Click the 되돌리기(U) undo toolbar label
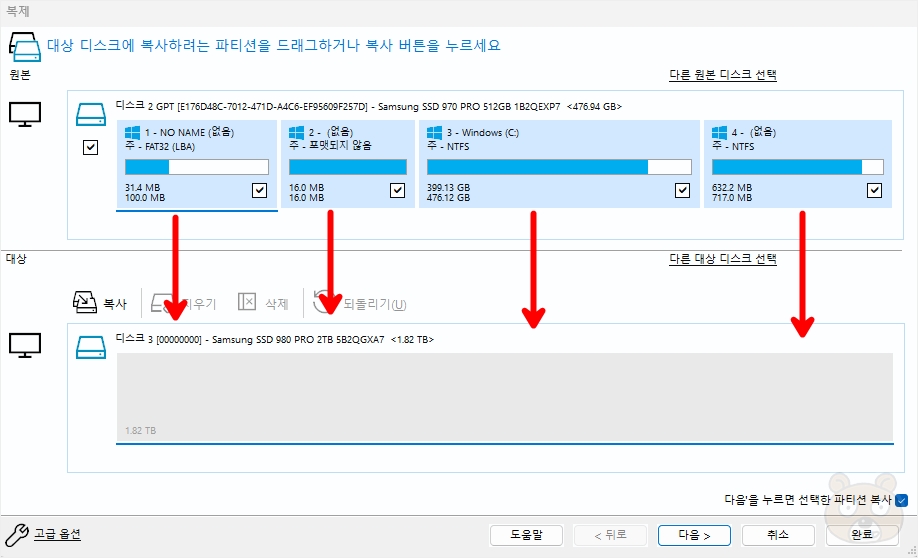This screenshot has width=918, height=558. click(375, 304)
